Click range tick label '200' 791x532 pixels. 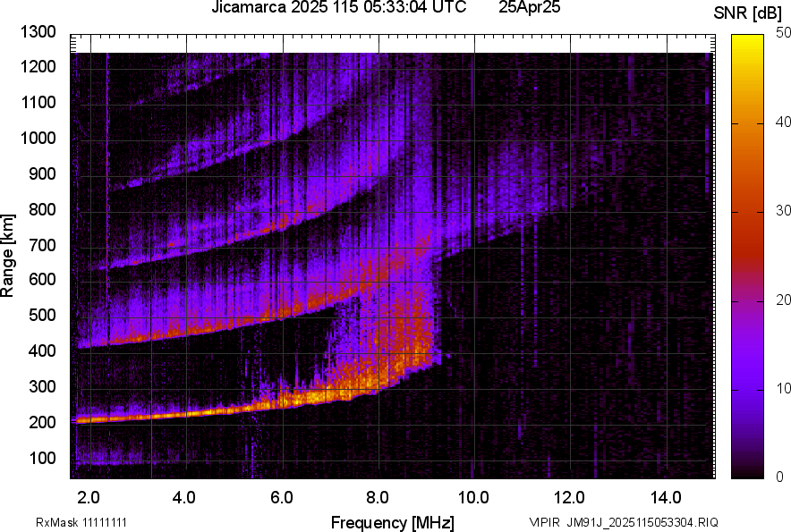click(42, 422)
